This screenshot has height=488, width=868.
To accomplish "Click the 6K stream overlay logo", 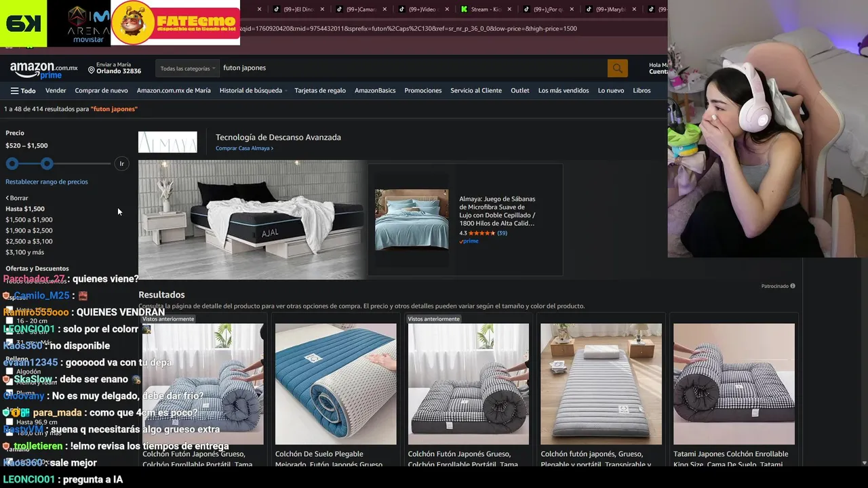I will [23, 24].
